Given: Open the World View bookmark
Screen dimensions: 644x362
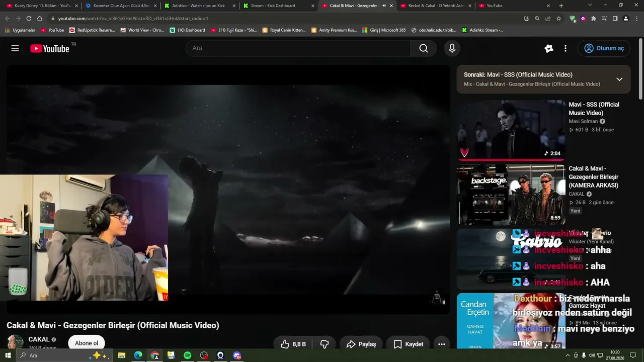Looking at the screenshot, I should pyautogui.click(x=142, y=30).
